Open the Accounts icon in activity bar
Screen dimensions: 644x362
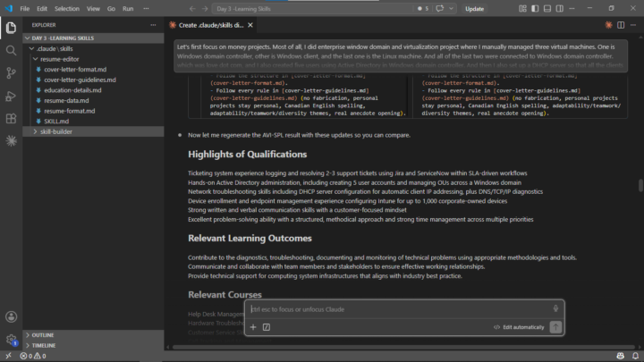[11, 316]
